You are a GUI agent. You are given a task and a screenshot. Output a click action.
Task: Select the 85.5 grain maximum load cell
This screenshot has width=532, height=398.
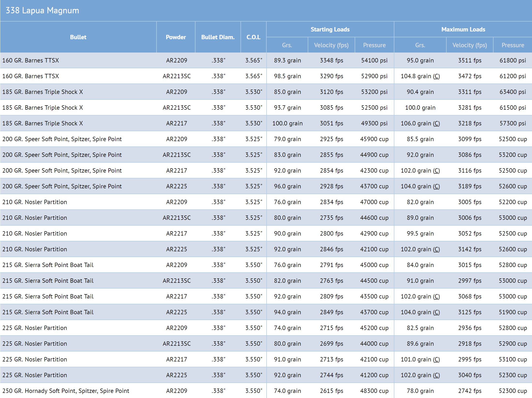(420, 139)
